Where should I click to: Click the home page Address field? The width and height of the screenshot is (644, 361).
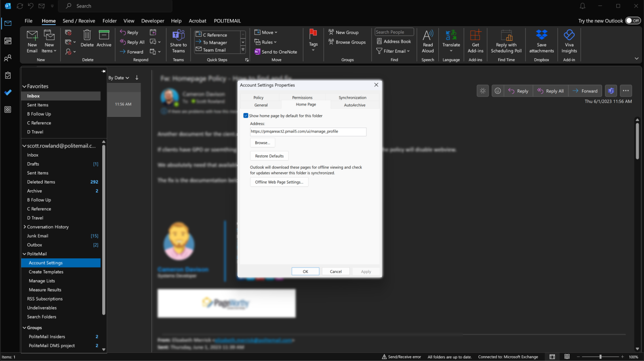pyautogui.click(x=308, y=132)
